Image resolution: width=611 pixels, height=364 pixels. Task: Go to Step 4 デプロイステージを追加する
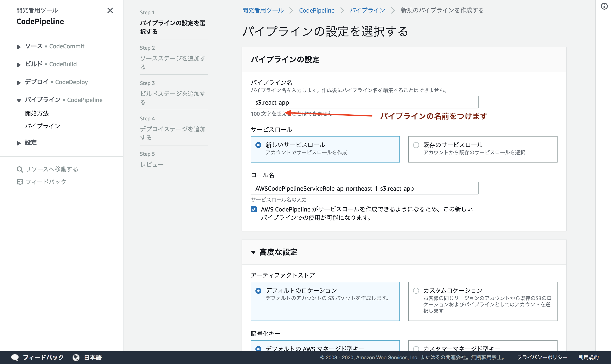pyautogui.click(x=173, y=133)
